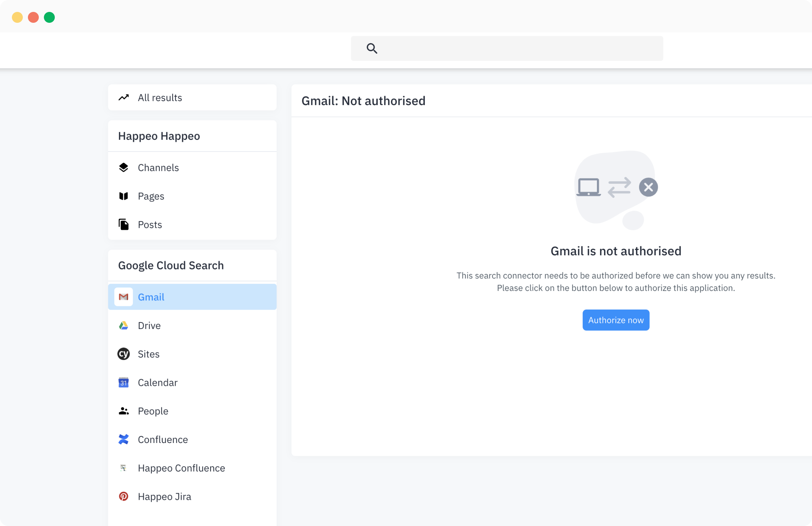Screen dimensions: 812x526
Task: Click the People contacts icon
Action: 124,411
